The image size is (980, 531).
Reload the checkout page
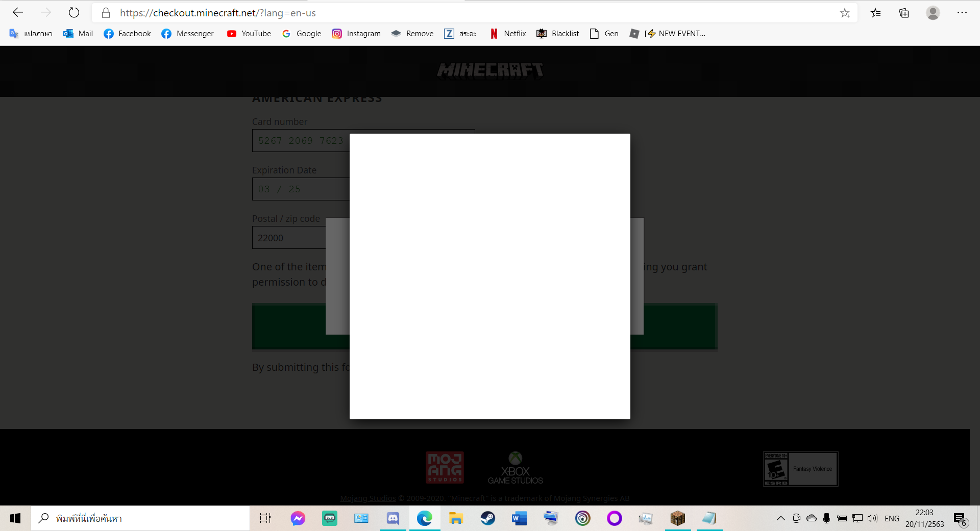point(74,13)
